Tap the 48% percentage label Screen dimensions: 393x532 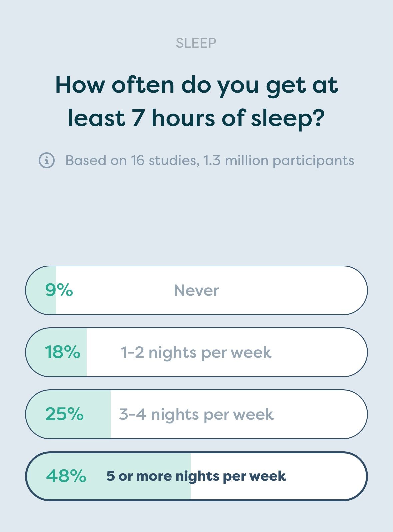point(66,476)
